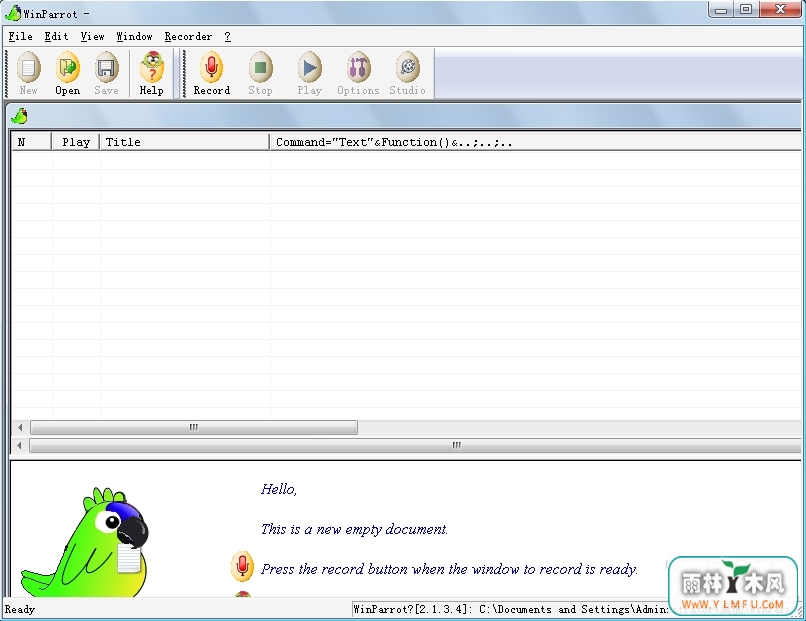Viewport: 806px width, 621px height.
Task: Open the View menu
Action: (93, 36)
